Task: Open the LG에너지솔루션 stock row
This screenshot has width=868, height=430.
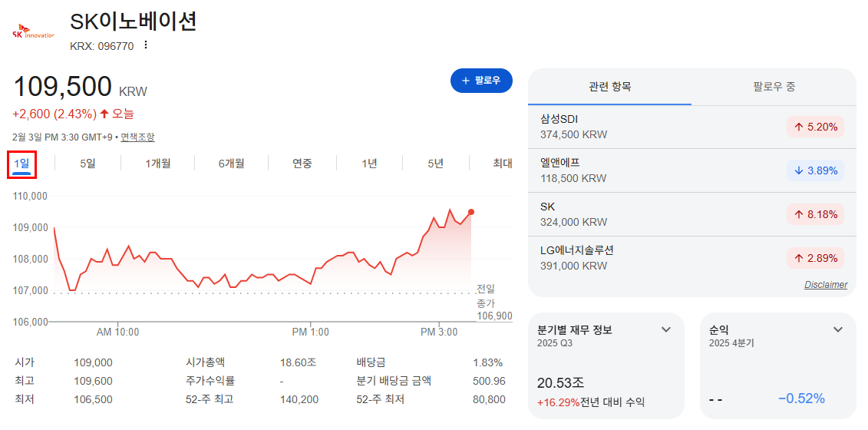Action: 692,258
